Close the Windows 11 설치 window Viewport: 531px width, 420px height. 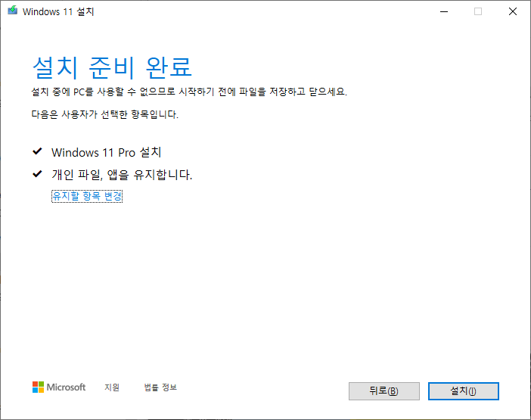(513, 11)
